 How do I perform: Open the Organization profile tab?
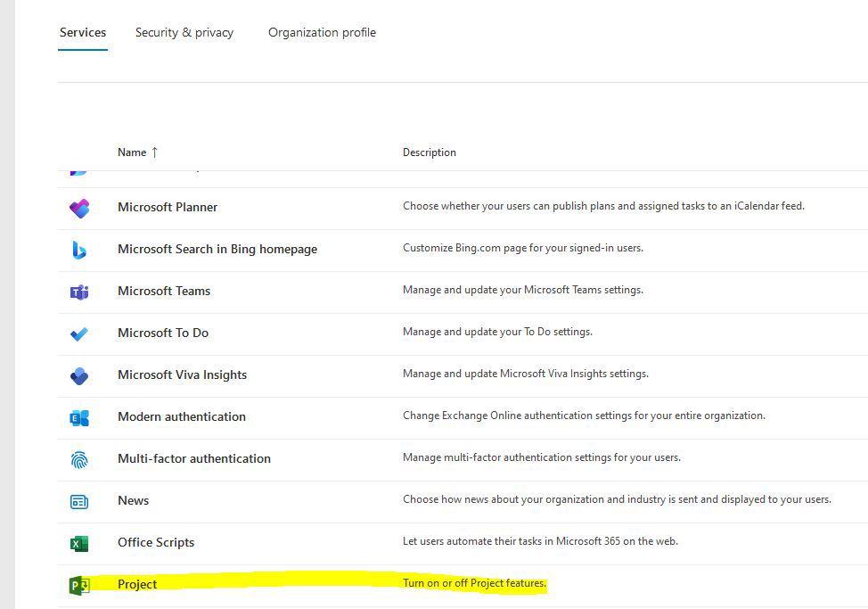coord(323,33)
